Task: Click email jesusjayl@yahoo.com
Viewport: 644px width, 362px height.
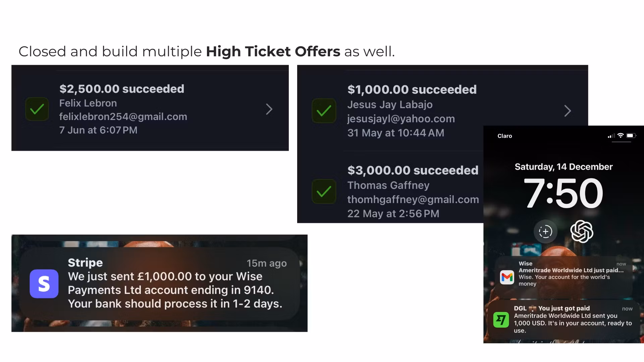Action: coord(401,119)
